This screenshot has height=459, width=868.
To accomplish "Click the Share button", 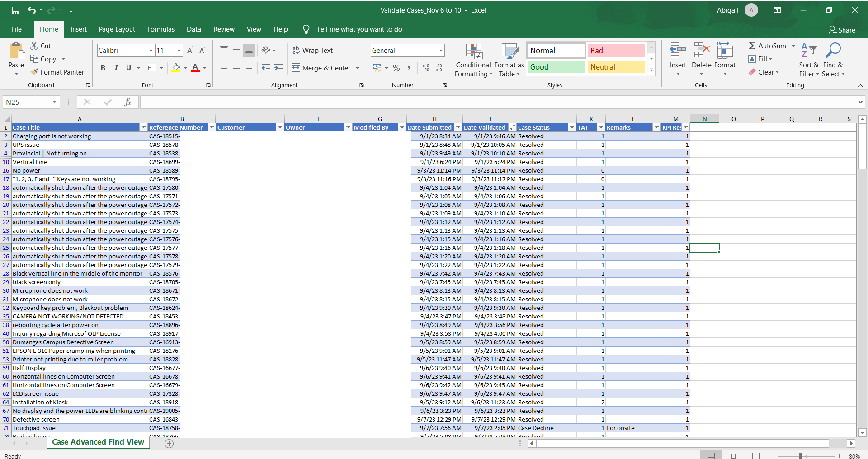I will (x=842, y=30).
